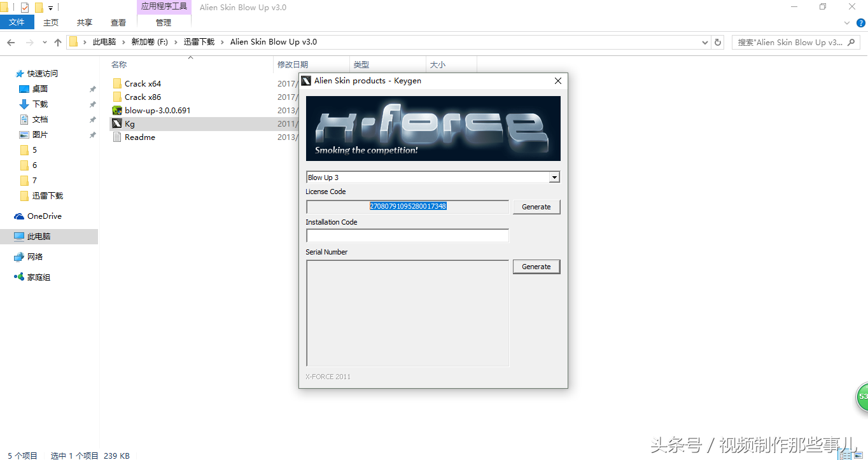This screenshot has width=868, height=460.
Task: Switch to the 管理 ribbon tab
Action: coord(164,22)
